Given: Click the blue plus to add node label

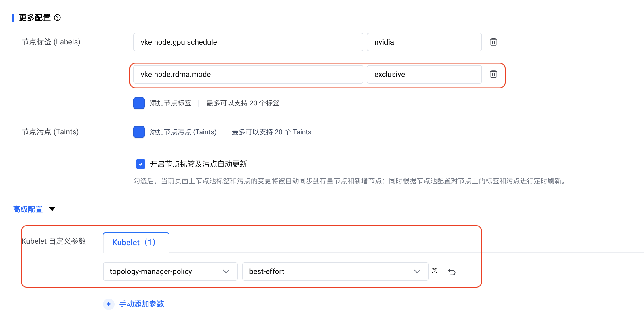Looking at the screenshot, I should tap(139, 103).
